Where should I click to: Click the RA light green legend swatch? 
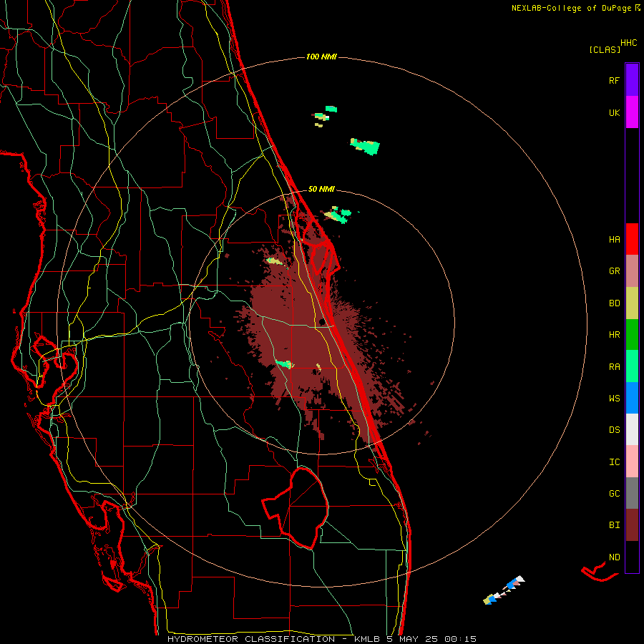click(x=632, y=366)
